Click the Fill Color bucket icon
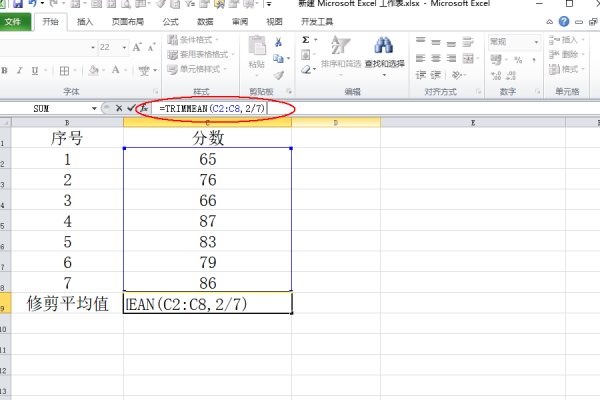Image resolution: width=600 pixels, height=400 pixels. (93, 70)
